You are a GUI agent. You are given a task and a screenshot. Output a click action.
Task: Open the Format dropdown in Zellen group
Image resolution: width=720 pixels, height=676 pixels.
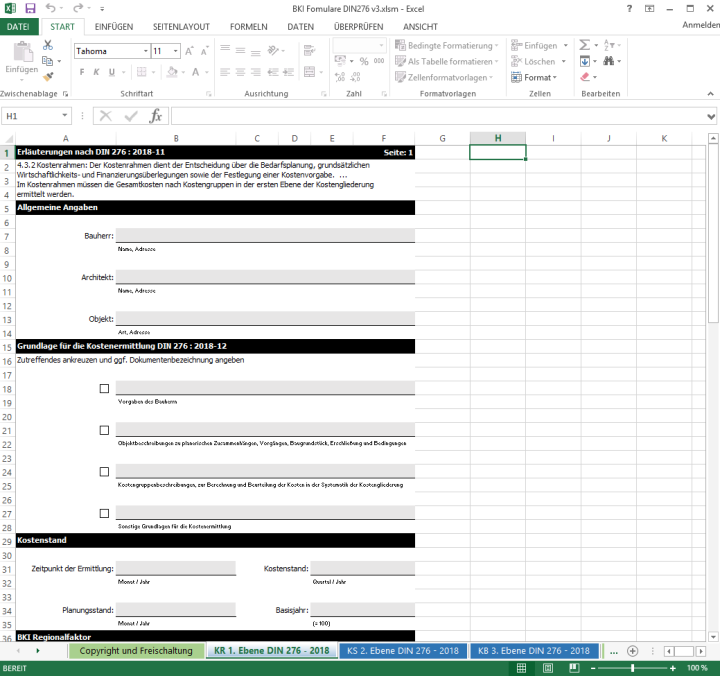point(540,77)
